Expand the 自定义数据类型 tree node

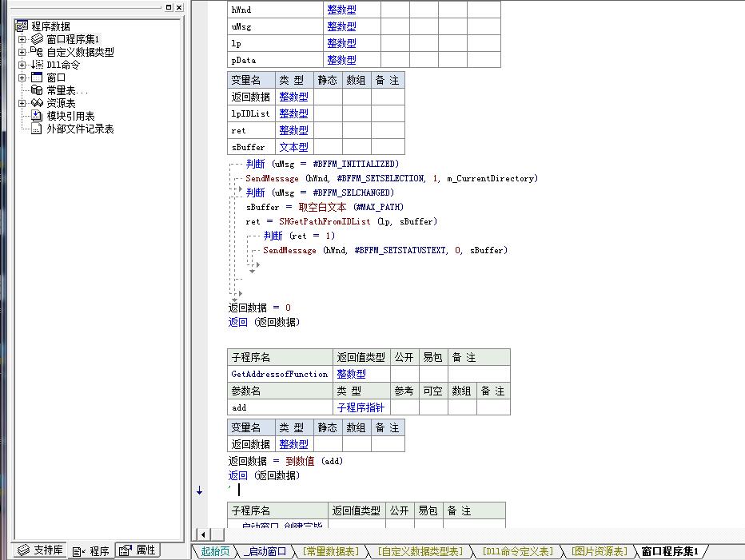22,52
